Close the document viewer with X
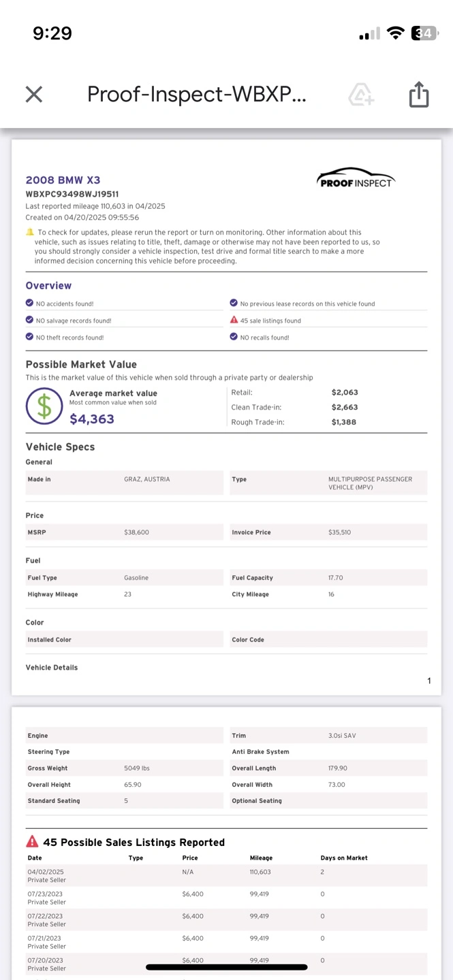The height and width of the screenshot is (980, 453). coord(34,95)
